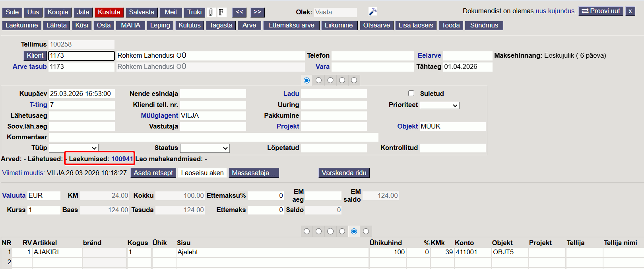Click the Laekumine menu button

click(22, 25)
